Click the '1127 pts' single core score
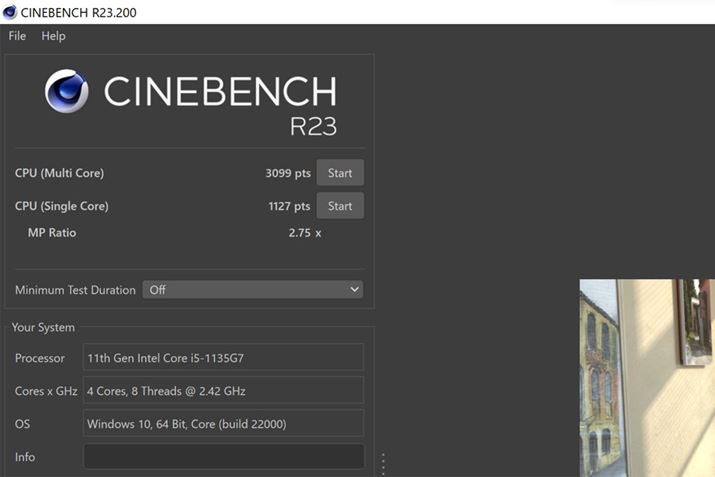 (x=289, y=206)
